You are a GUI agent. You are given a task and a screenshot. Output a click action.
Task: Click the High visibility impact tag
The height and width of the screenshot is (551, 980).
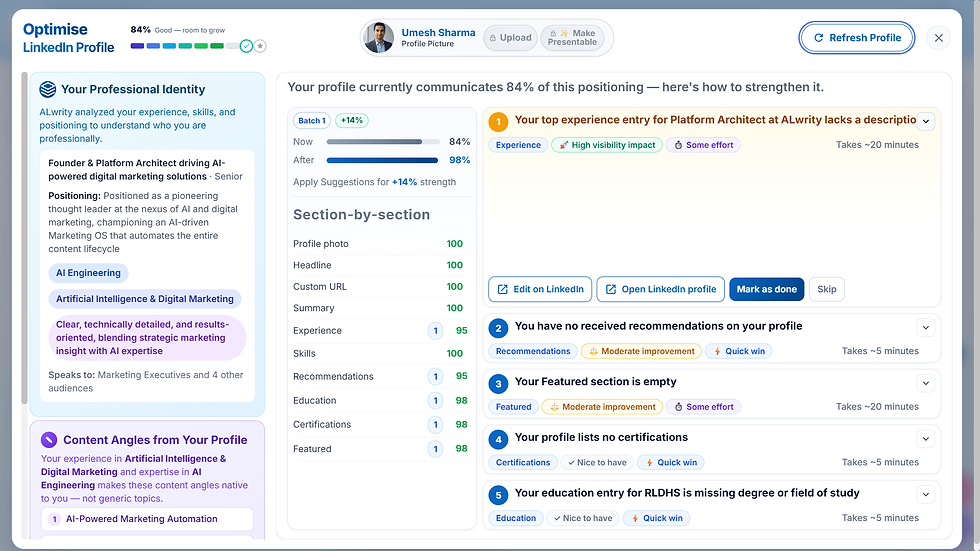tap(607, 145)
